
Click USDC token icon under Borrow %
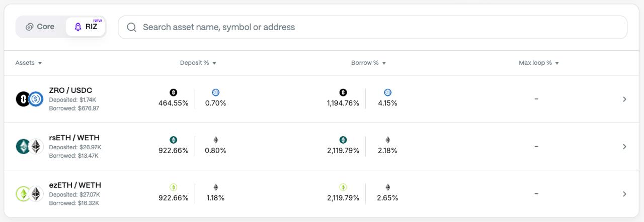(387, 92)
